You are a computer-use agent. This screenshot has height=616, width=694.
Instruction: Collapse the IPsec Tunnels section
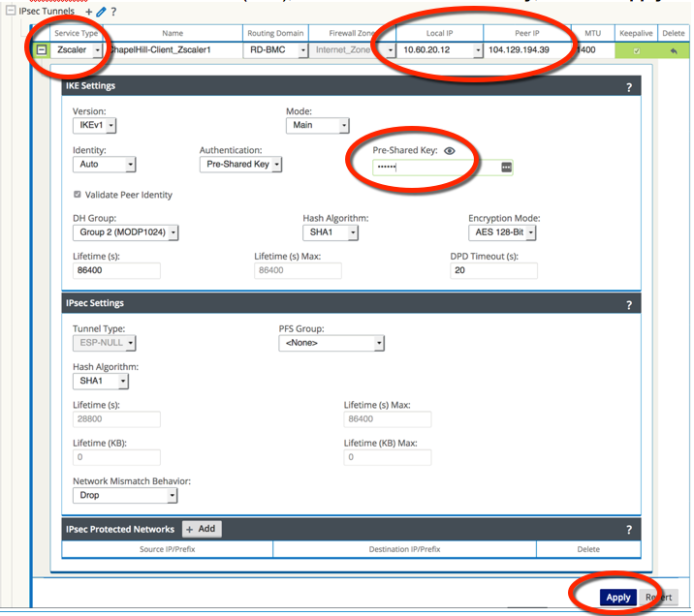click(11, 11)
